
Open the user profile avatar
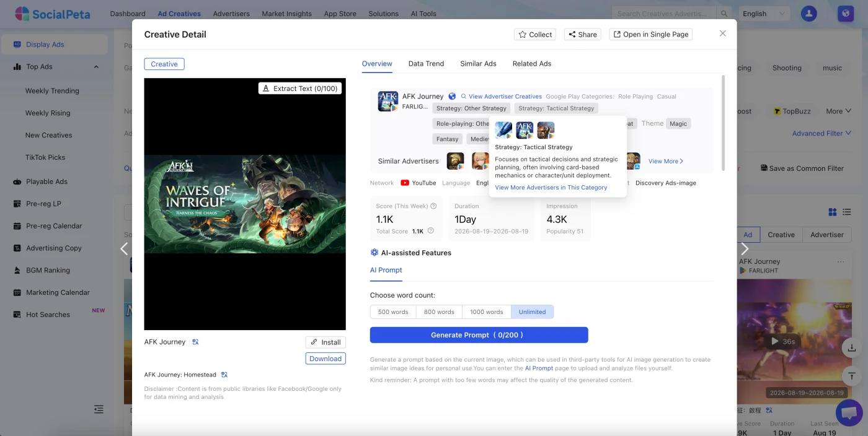pyautogui.click(x=808, y=14)
